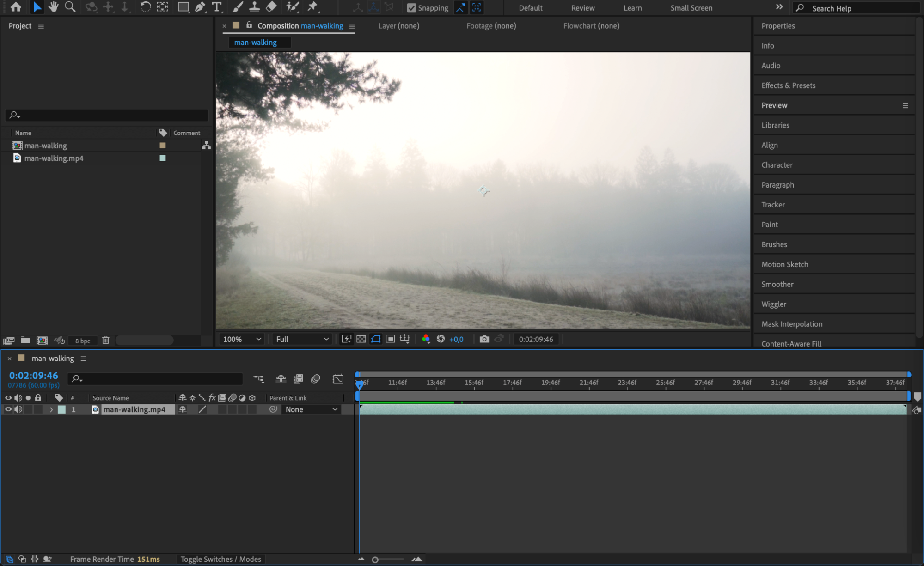924x566 pixels.
Task: Hide the man-walking.mp4 layer with its eye icon
Action: click(8, 409)
